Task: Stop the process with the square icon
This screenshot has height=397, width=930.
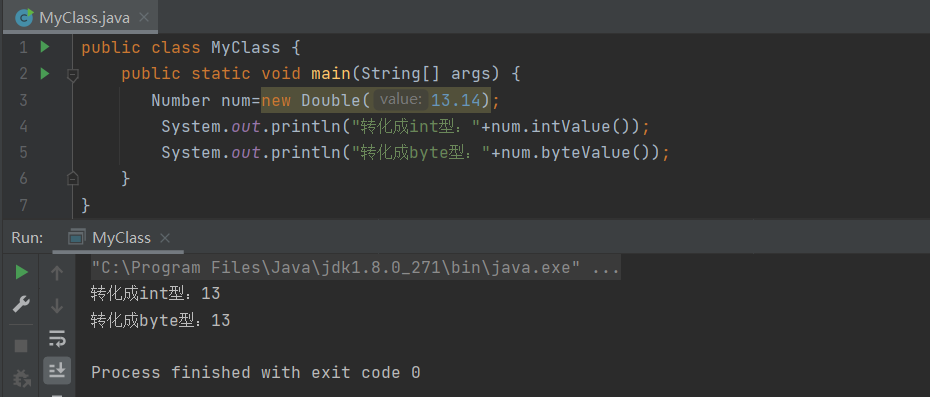Action: point(21,346)
